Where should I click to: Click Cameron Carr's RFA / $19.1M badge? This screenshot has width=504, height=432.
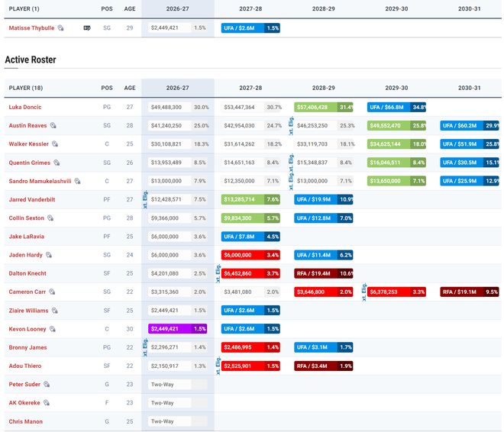(x=470, y=292)
